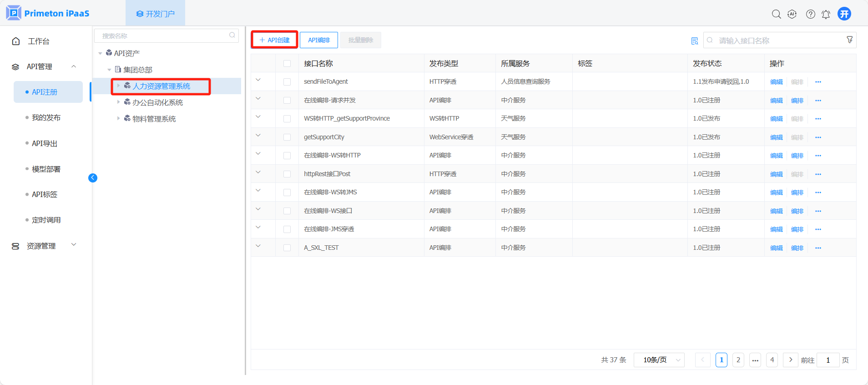Viewport: 868px width, 385px height.
Task: Click the column settings icon beside search box
Action: (x=694, y=41)
